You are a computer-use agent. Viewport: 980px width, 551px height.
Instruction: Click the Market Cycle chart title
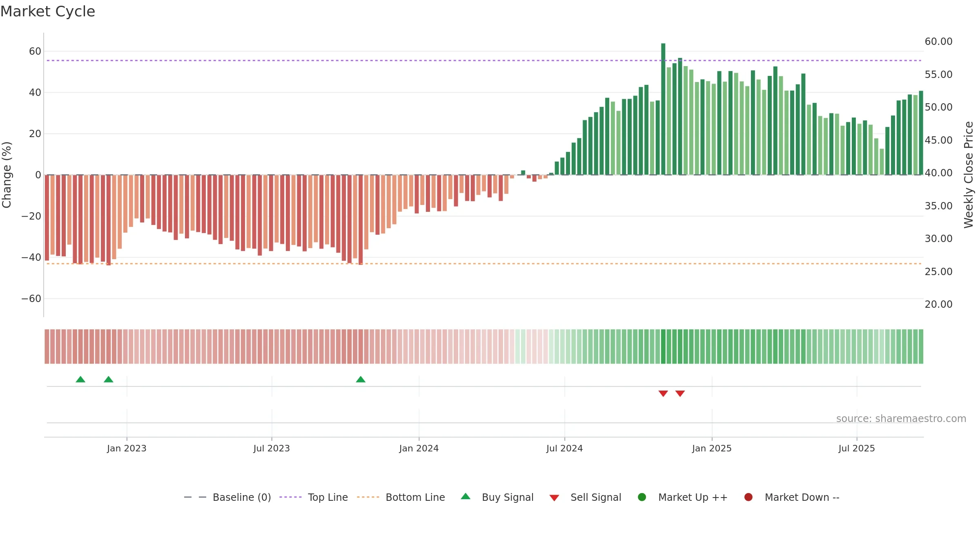coord(48,11)
